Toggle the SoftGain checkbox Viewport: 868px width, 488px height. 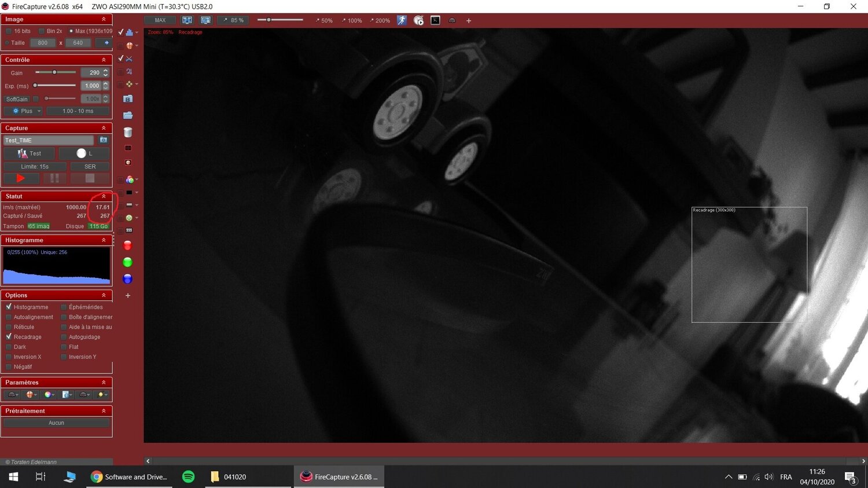(36, 99)
